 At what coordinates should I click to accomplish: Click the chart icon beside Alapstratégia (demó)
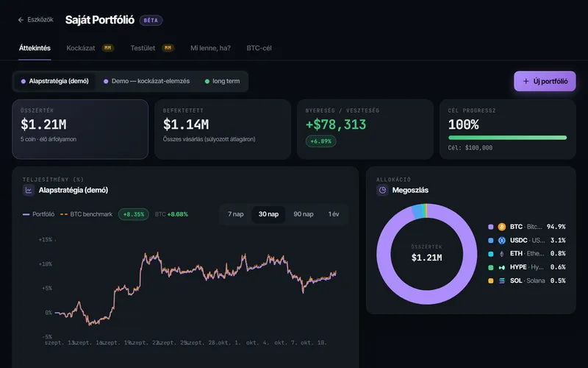29,190
